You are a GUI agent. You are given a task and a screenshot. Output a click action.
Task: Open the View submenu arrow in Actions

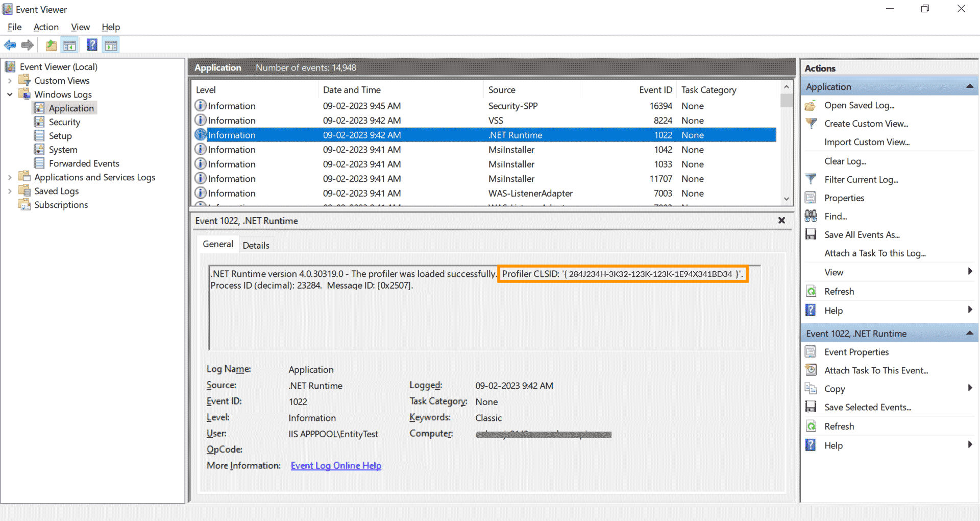(x=970, y=272)
